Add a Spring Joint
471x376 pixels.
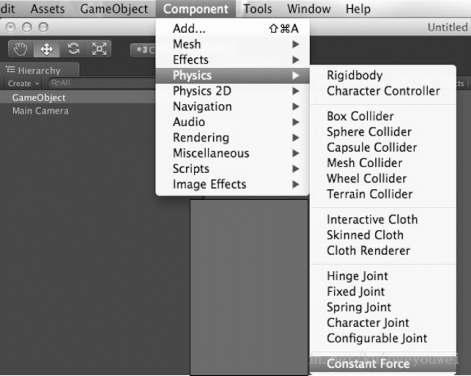[x=383, y=307]
